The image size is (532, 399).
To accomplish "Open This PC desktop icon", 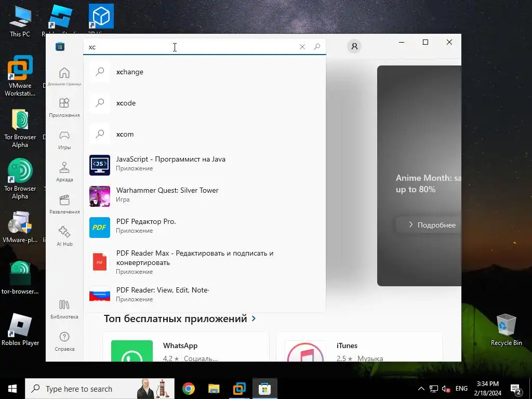I will tap(20, 21).
